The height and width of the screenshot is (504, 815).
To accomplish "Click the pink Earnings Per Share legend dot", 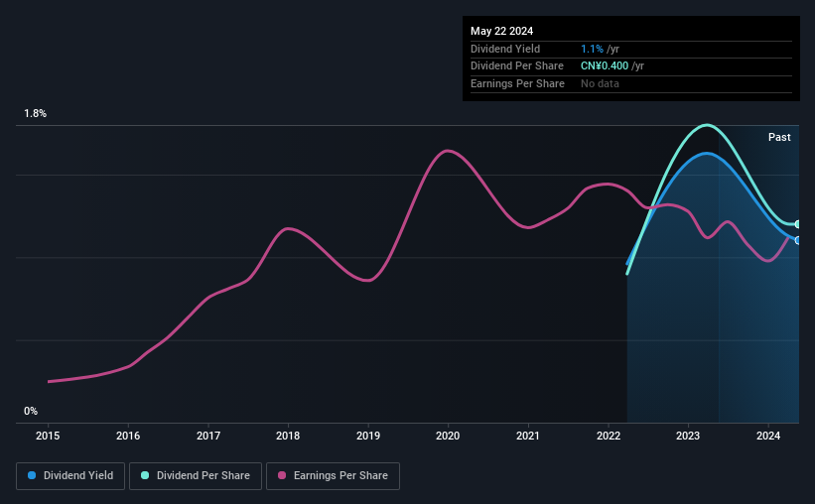I will 282,475.
